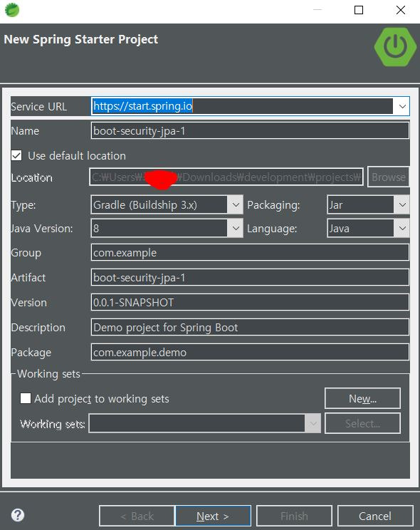
Task: Click into the Artifact field
Action: tap(250, 278)
